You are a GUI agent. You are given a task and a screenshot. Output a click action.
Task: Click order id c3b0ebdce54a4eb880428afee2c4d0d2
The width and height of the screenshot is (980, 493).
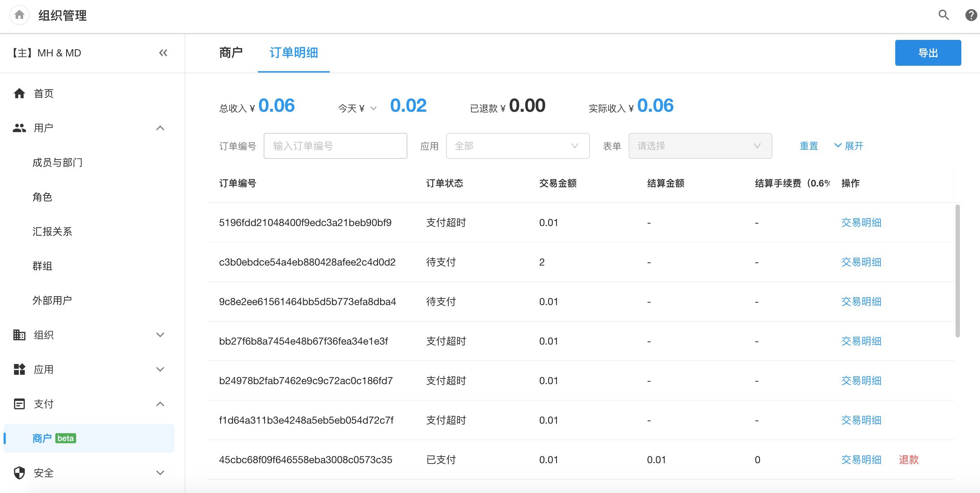[307, 262]
